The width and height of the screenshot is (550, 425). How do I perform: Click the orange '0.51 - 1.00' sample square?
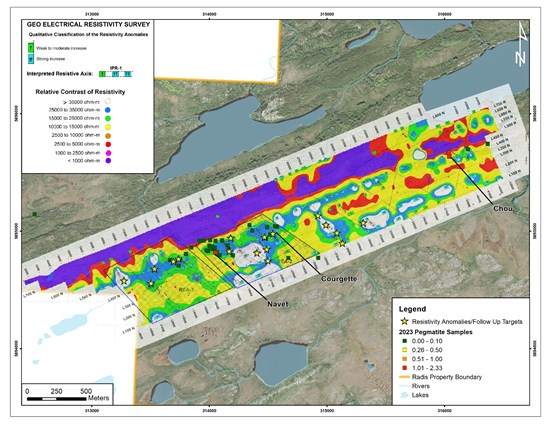pyautogui.click(x=404, y=359)
